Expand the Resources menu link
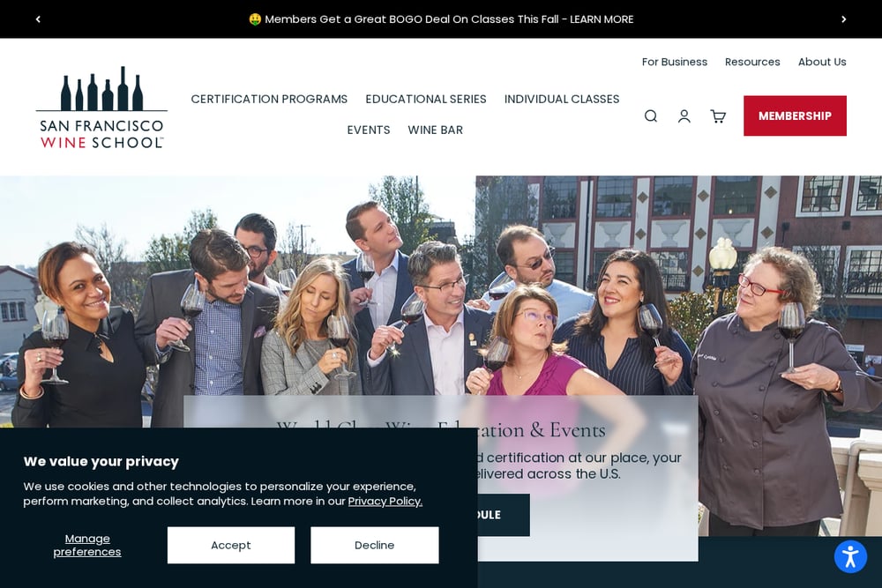The width and height of the screenshot is (882, 588). 752,62
